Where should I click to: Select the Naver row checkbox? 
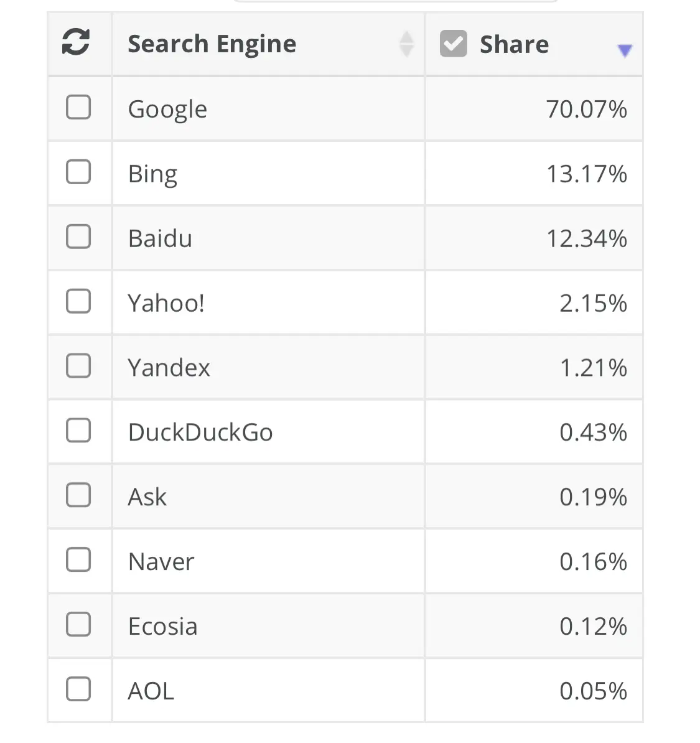(78, 560)
